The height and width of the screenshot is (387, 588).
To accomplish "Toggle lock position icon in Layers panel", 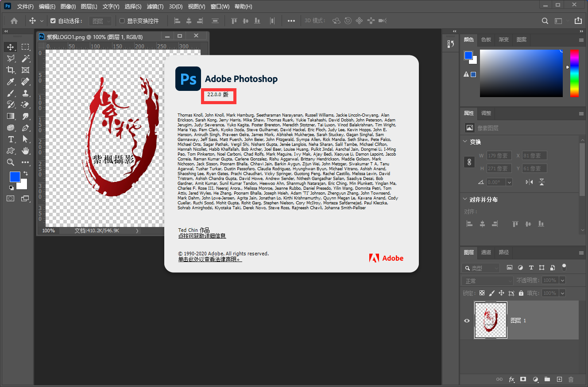I will [502, 293].
